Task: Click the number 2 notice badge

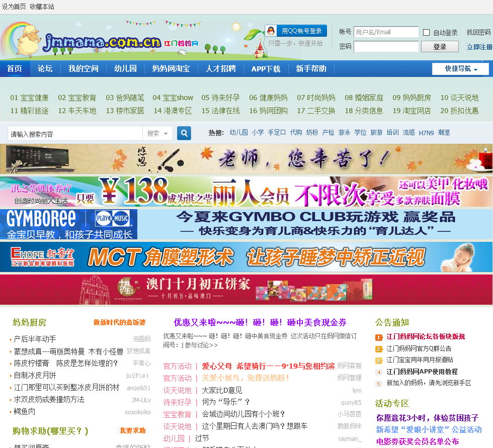Action: [x=378, y=349]
